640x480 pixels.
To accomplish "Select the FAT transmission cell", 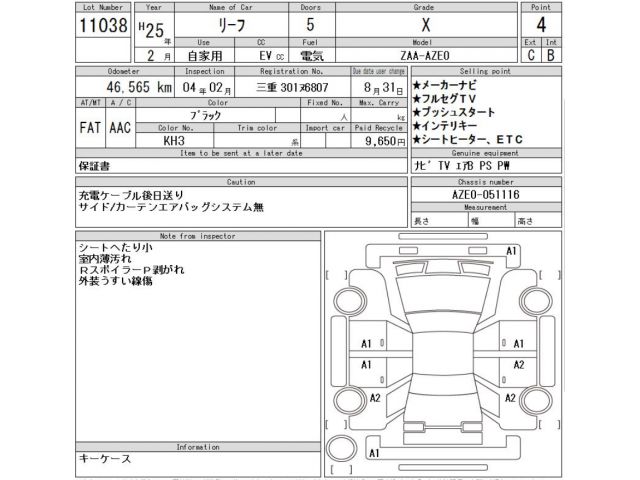I will (x=89, y=127).
